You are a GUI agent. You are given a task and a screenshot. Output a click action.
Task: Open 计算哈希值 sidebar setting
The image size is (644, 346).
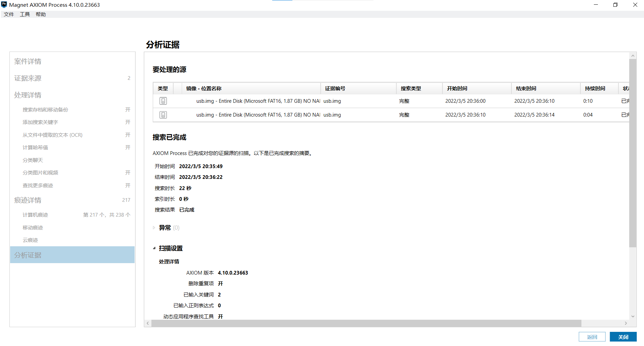(x=35, y=148)
